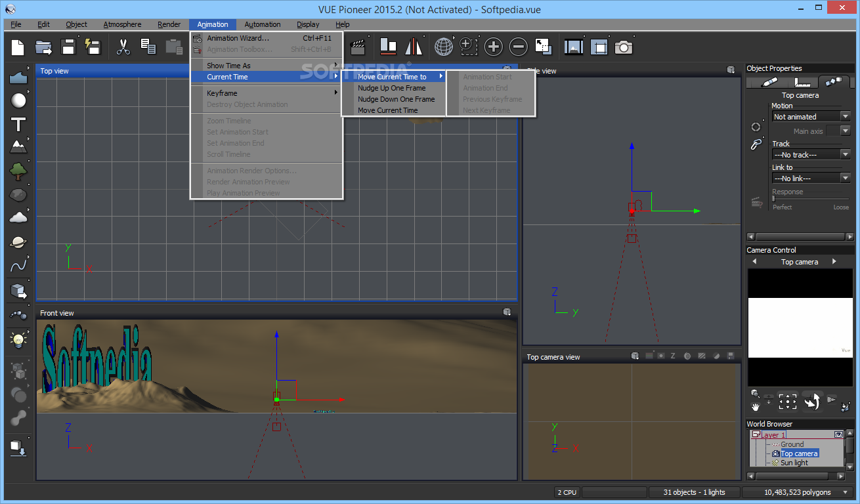860x504 pixels.
Task: Toggle the diagonal stripes display option in camera view
Action: 702,356
